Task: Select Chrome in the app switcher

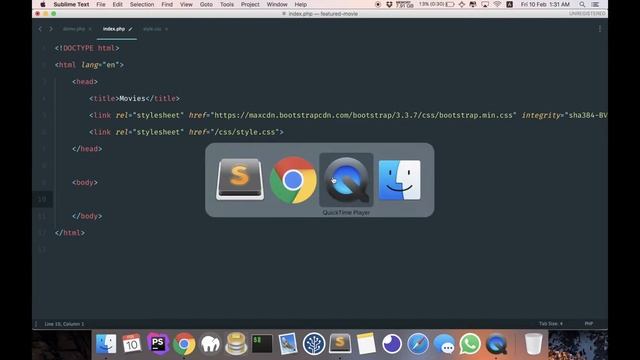Action: [x=293, y=180]
